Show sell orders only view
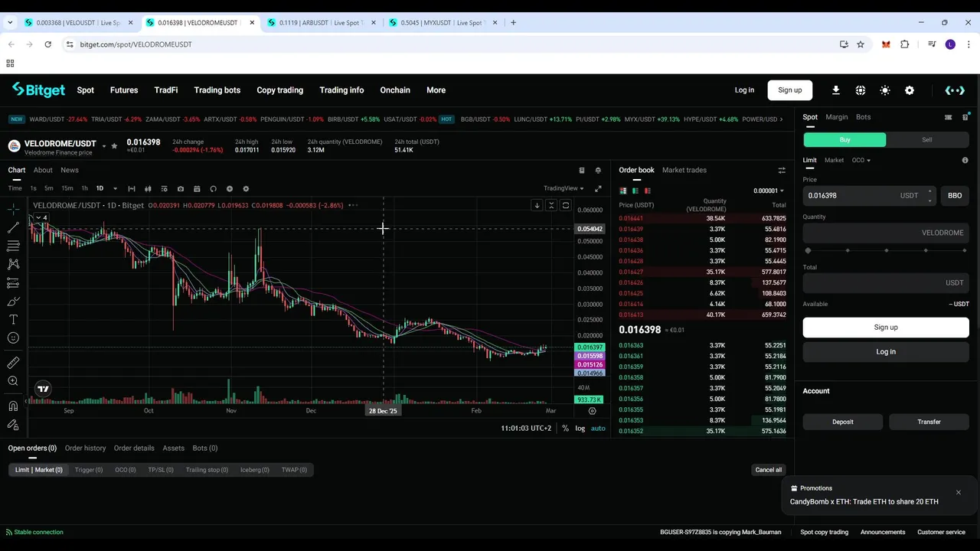 tap(648, 191)
